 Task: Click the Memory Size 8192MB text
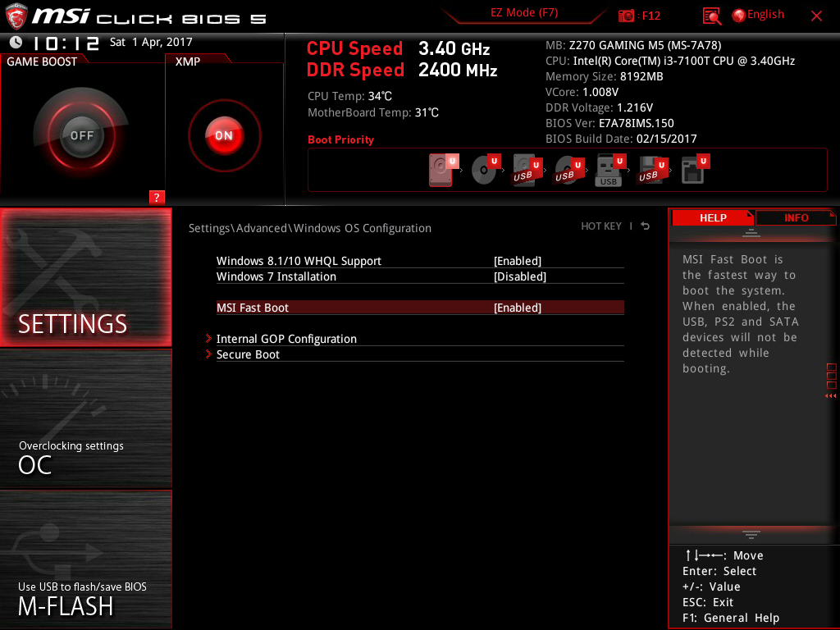605,76
